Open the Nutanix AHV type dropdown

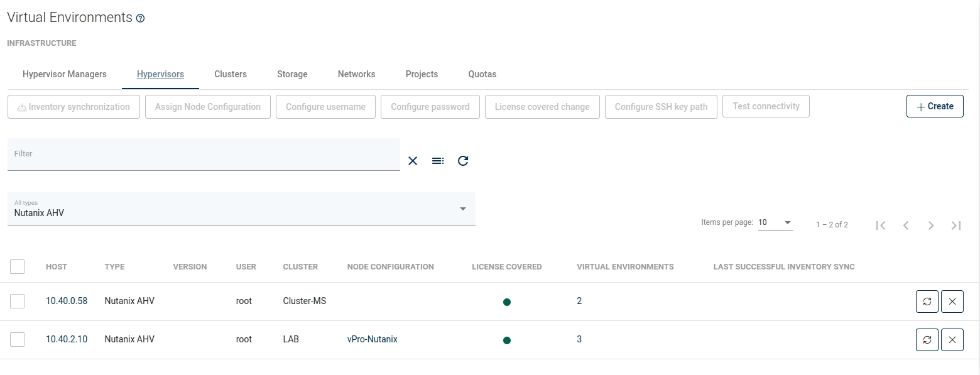241,209
